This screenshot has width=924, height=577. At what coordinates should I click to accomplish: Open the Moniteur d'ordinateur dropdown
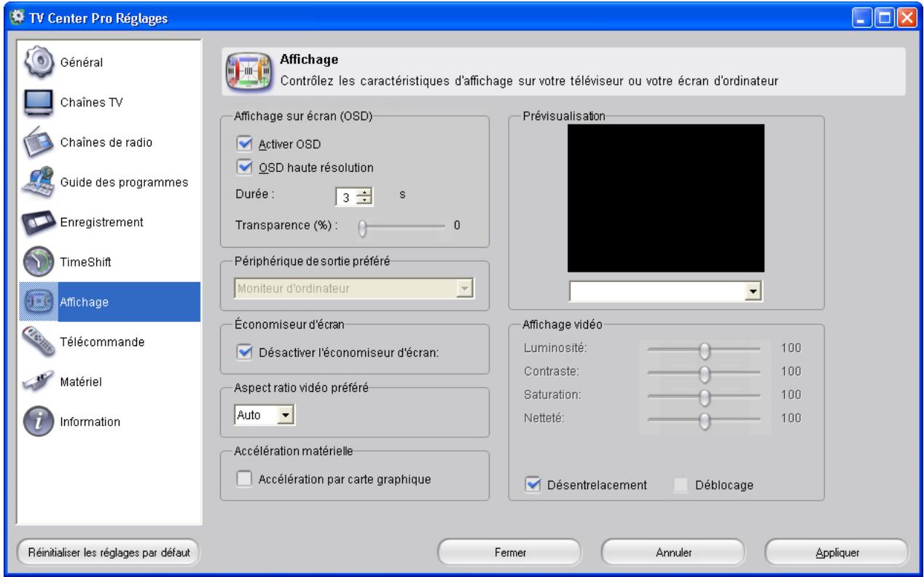click(354, 289)
